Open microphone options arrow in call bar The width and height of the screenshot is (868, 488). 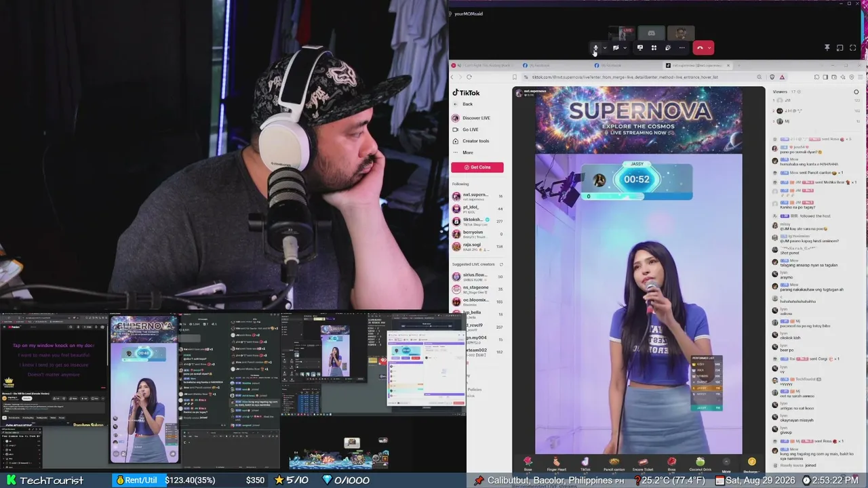pos(604,48)
